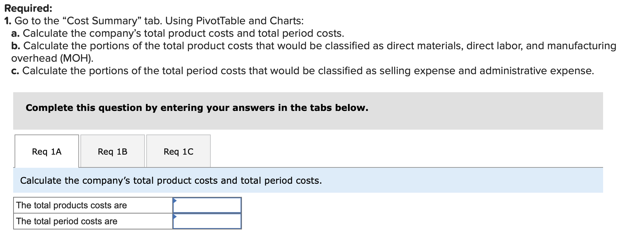Switch to the Req 1B tab

coord(112,151)
